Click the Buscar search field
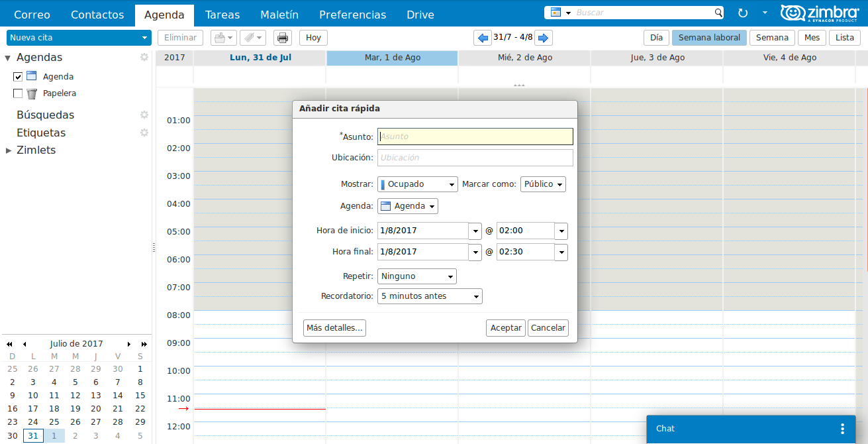Viewport: 868px width, 444px height. click(644, 13)
